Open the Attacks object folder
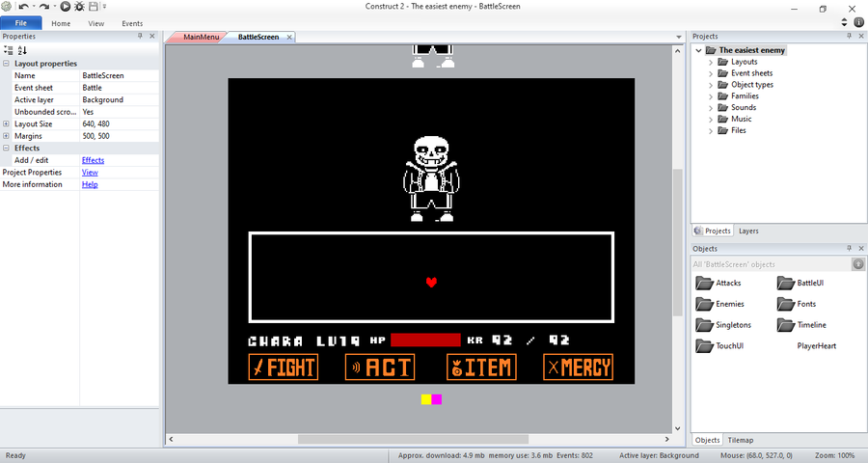 [718, 283]
